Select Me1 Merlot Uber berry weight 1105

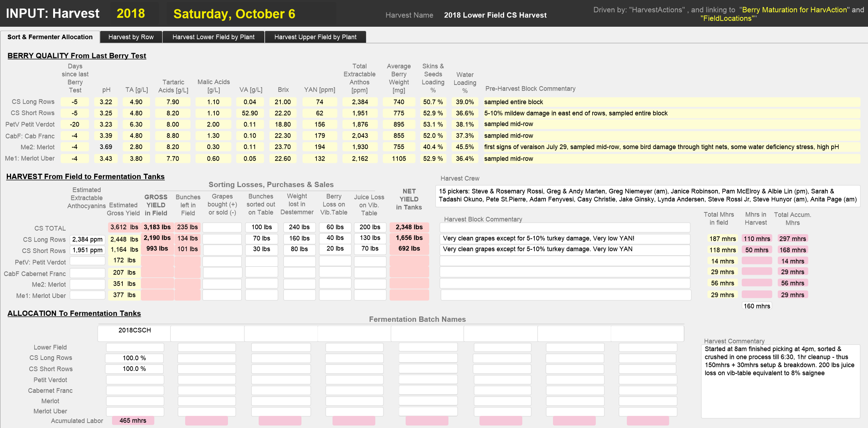(x=399, y=159)
